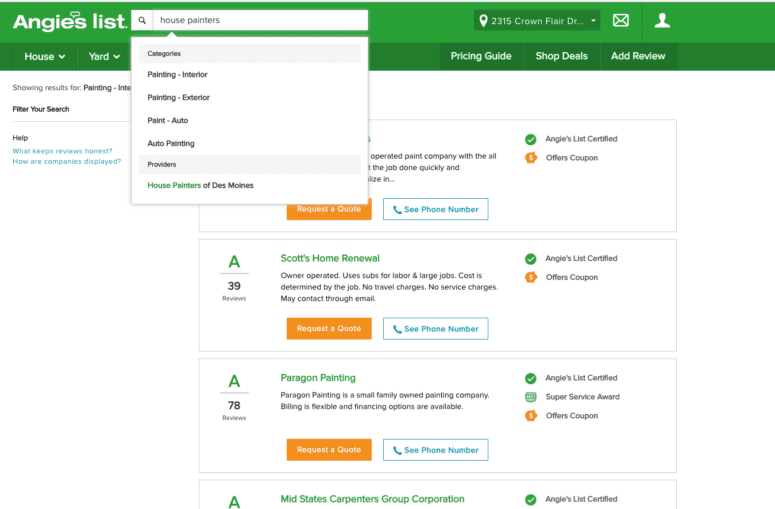Request a Quote from Scott's Home Renewal

pyautogui.click(x=329, y=329)
